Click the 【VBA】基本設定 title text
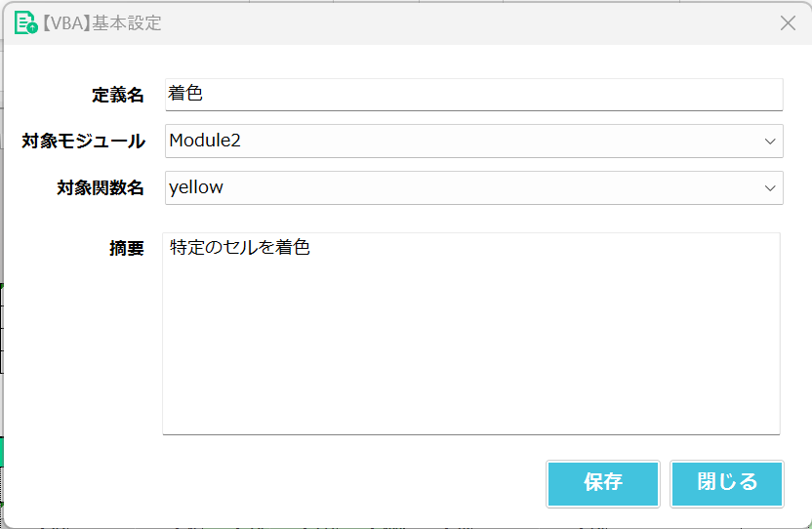The width and height of the screenshot is (812, 529). (100, 23)
